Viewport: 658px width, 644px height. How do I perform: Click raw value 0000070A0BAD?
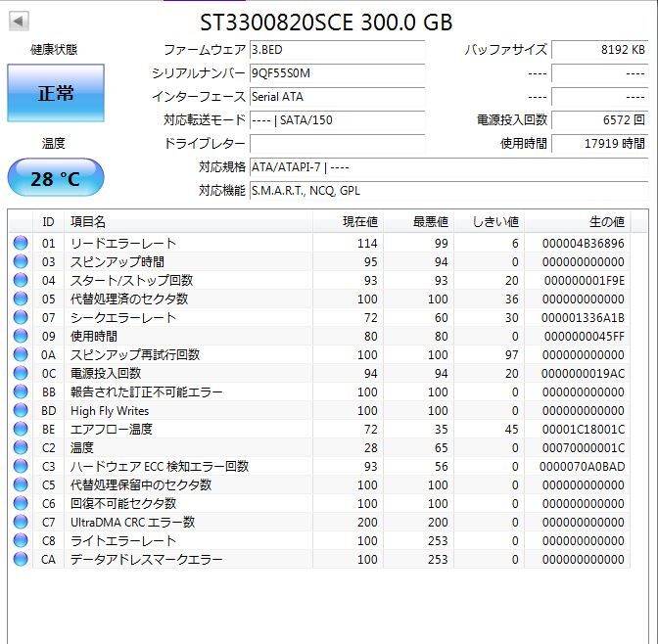coord(582,467)
